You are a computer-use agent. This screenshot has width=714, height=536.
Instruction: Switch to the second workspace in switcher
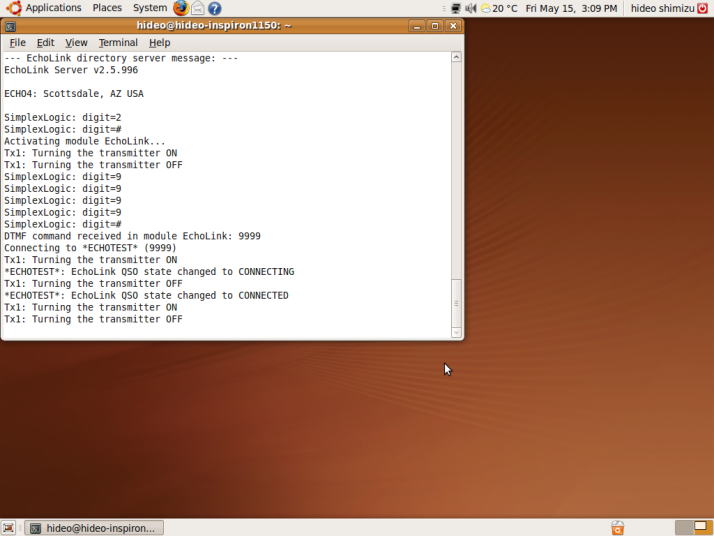tap(702, 527)
